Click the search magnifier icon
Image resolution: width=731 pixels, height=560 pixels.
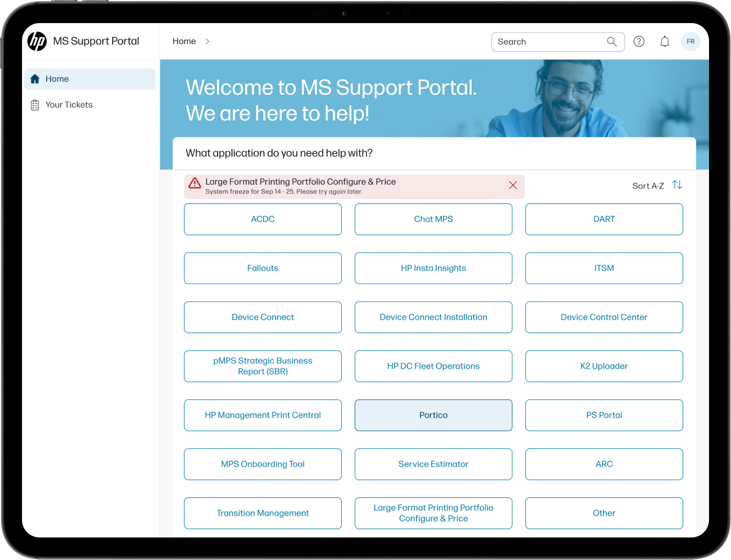pos(612,42)
